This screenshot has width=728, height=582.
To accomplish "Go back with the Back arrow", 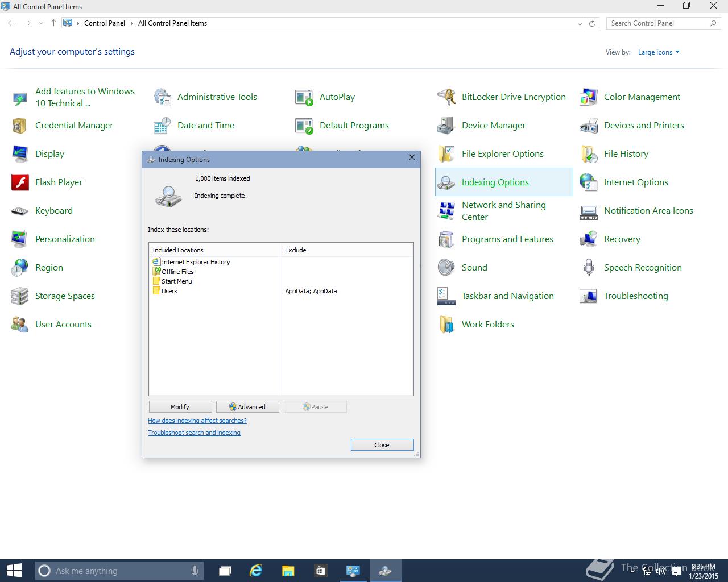I will click(11, 23).
